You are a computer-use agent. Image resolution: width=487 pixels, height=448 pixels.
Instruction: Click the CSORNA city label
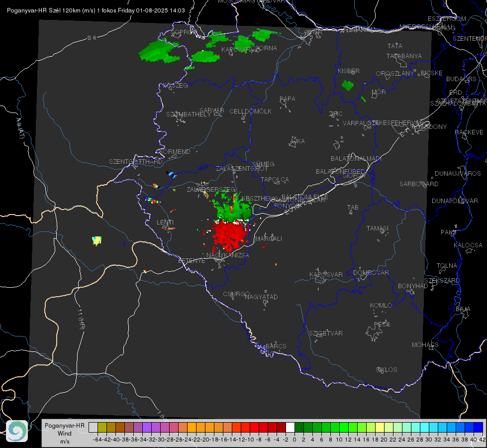(x=264, y=48)
